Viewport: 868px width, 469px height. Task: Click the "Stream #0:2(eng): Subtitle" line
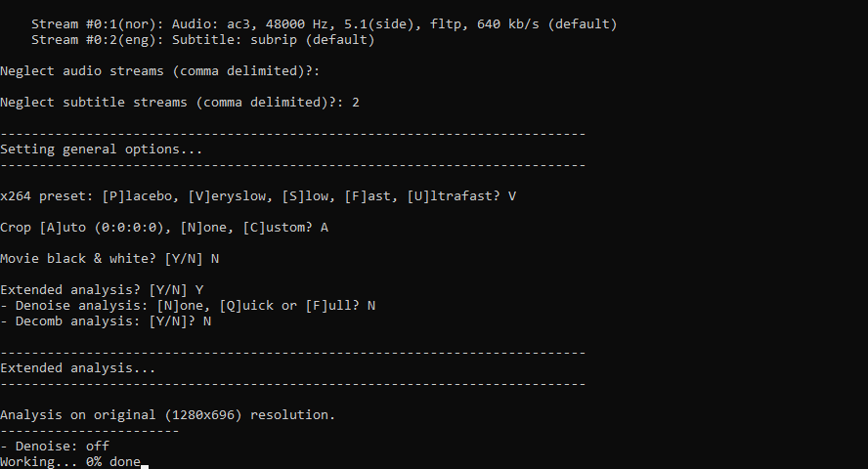point(202,40)
